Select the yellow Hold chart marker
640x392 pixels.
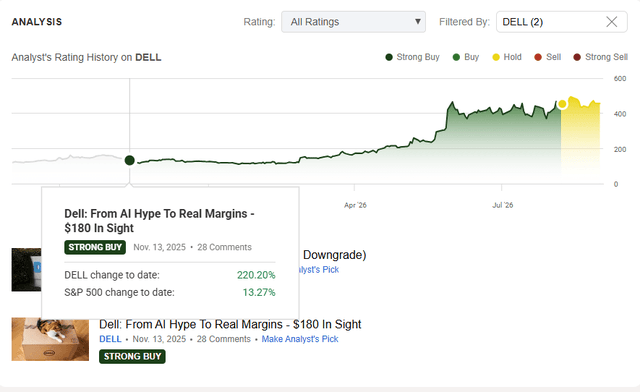tap(562, 104)
